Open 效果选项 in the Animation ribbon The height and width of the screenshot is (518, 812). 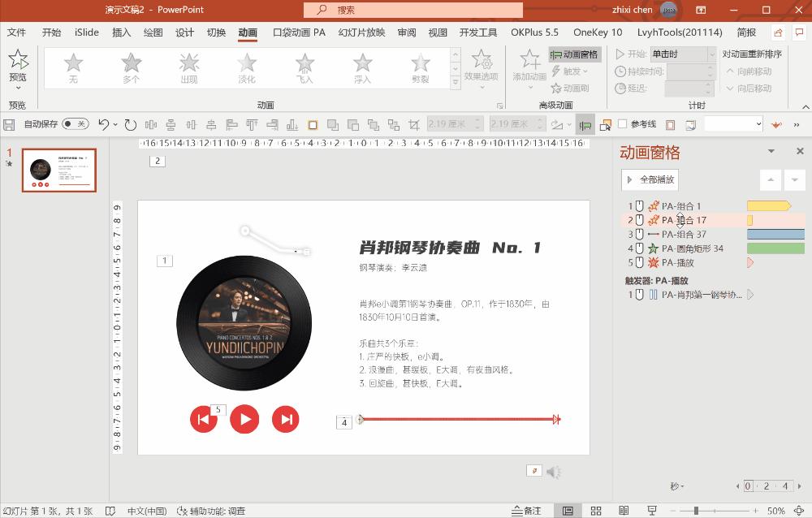484,71
